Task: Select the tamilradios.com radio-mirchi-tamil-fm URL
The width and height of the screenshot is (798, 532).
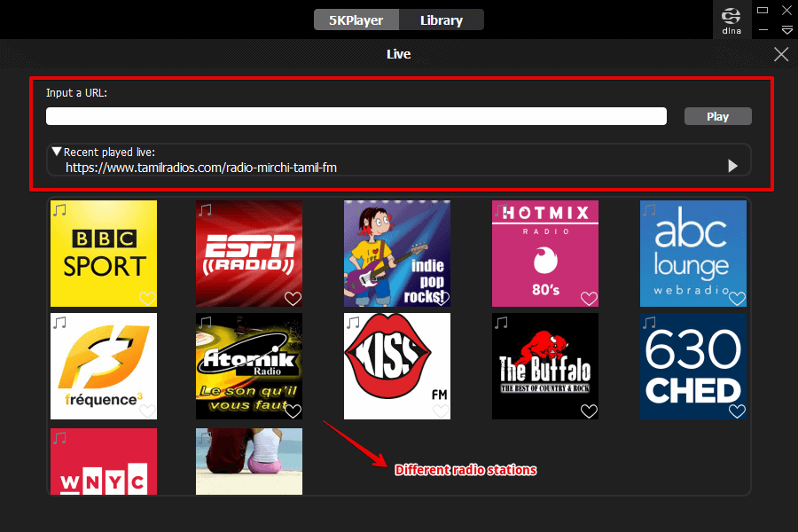Action: click(x=201, y=168)
